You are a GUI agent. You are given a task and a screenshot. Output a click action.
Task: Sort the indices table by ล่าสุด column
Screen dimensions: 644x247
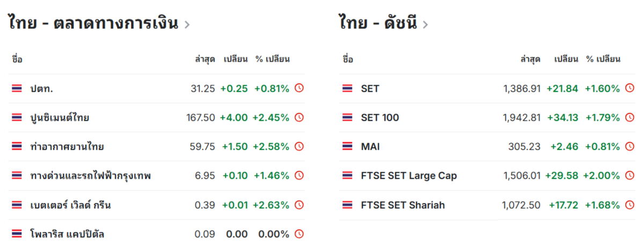coord(530,59)
